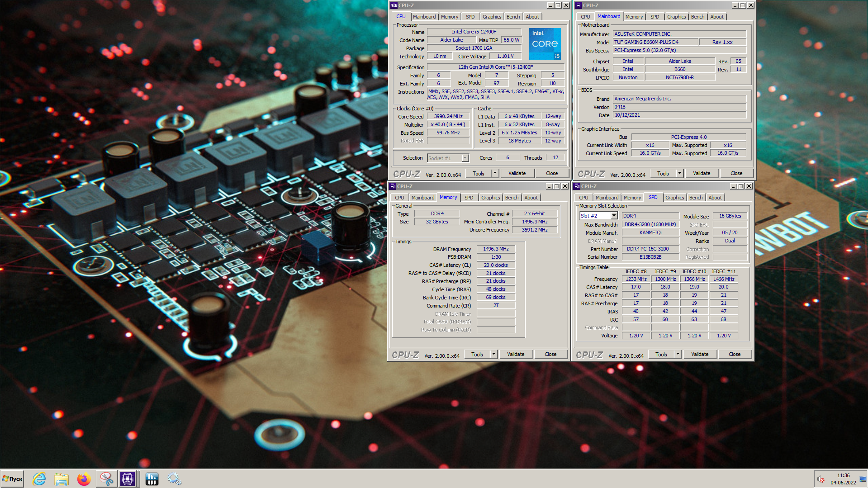Click the DRAM Frequency 1496.3 MHz value
Screen dimensions: 868x488
[496, 249]
